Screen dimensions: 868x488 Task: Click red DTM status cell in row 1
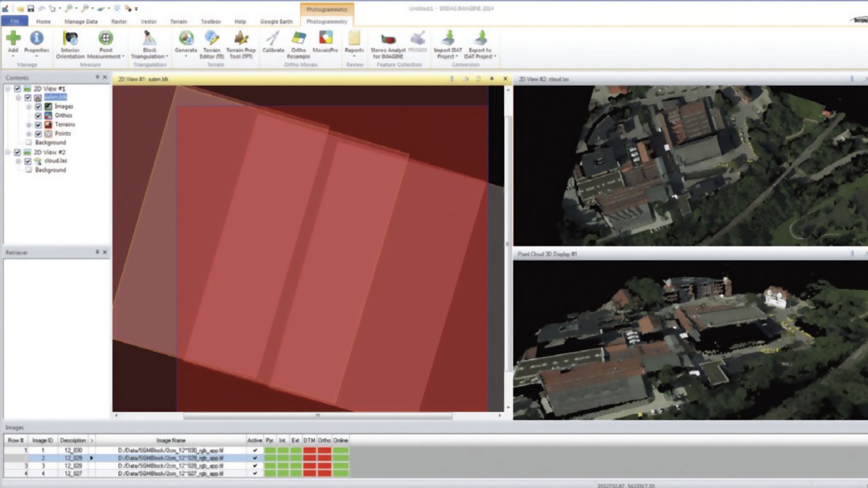[x=309, y=450]
